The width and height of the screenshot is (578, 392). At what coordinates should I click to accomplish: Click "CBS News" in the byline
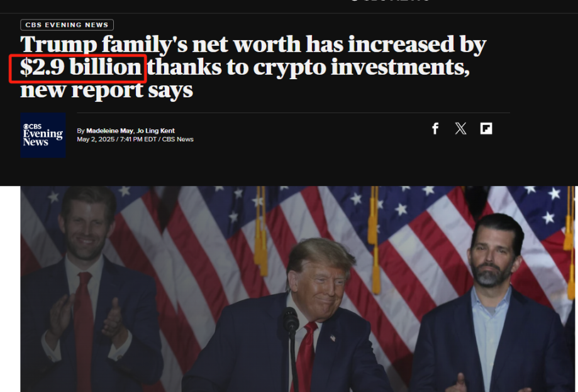177,139
